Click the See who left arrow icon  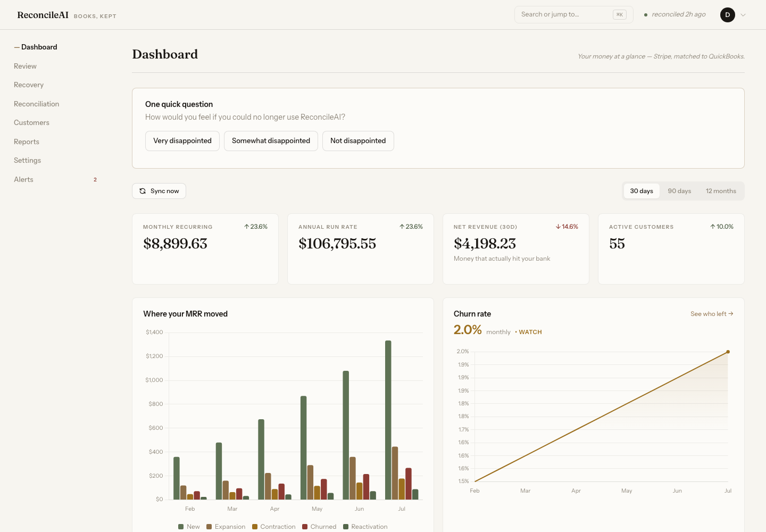[731, 314]
